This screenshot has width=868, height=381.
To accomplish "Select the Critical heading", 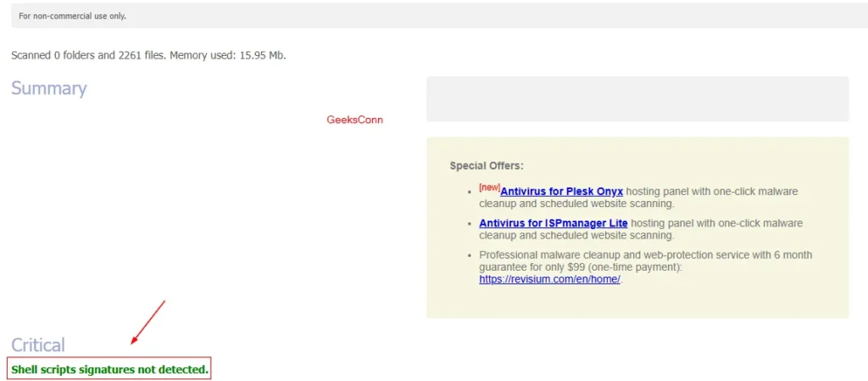I will click(37, 345).
